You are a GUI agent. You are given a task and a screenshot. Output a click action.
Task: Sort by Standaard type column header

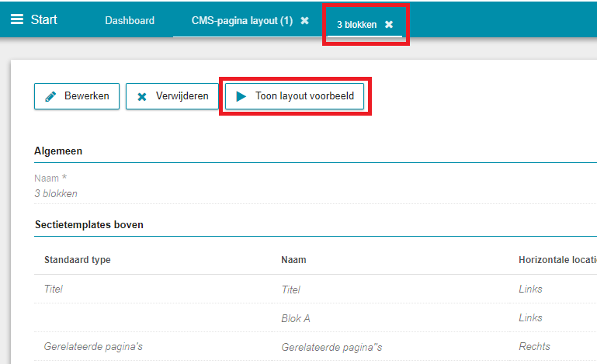click(x=78, y=260)
